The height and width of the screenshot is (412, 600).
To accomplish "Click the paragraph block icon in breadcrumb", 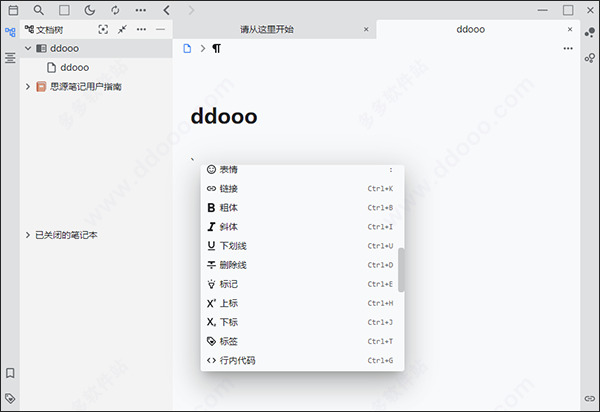I will coord(217,49).
